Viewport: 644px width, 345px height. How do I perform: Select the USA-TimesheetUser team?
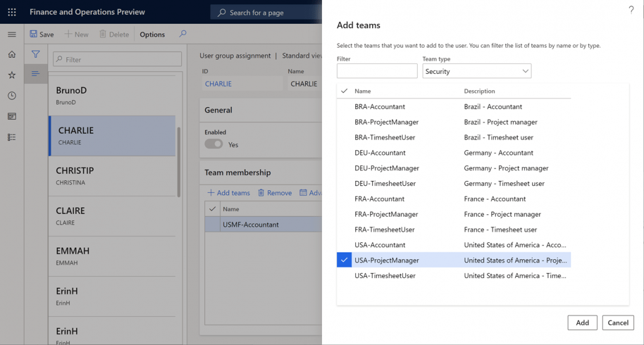pyautogui.click(x=454, y=275)
